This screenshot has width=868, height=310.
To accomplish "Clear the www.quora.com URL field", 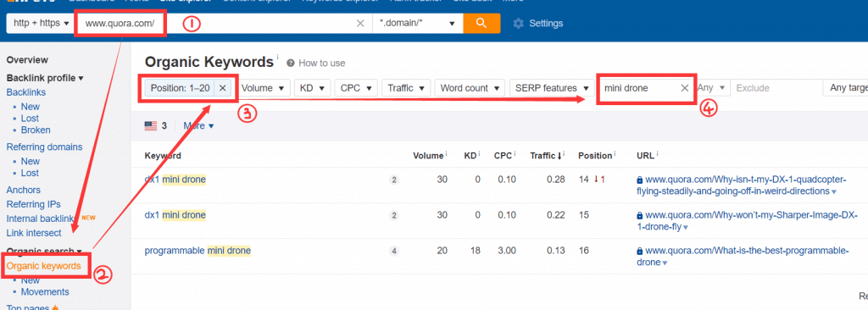I will pyautogui.click(x=360, y=23).
